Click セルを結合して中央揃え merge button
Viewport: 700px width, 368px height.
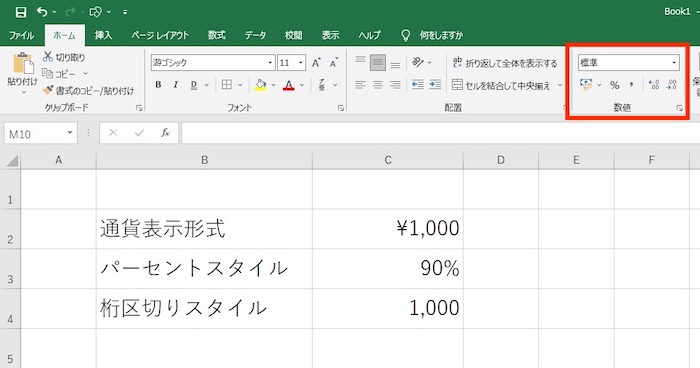pos(501,85)
